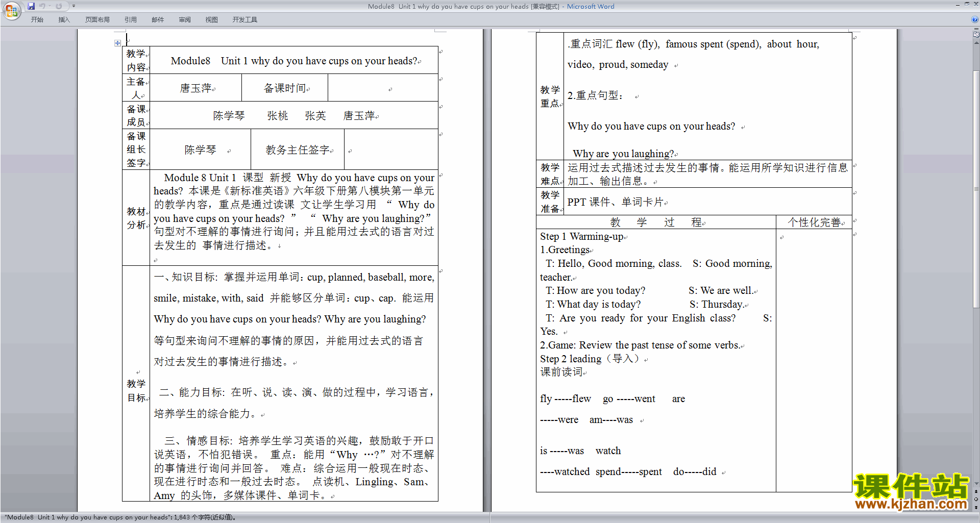Click the 教学目标 row label
The image size is (980, 523).
(136, 390)
